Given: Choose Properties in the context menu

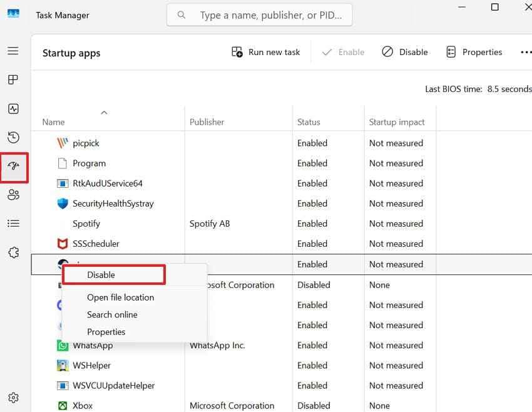Looking at the screenshot, I should point(106,332).
